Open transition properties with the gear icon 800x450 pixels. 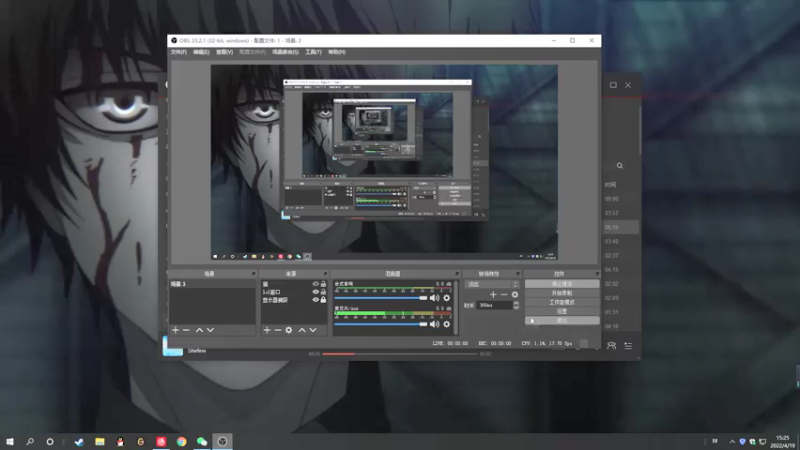(x=515, y=294)
